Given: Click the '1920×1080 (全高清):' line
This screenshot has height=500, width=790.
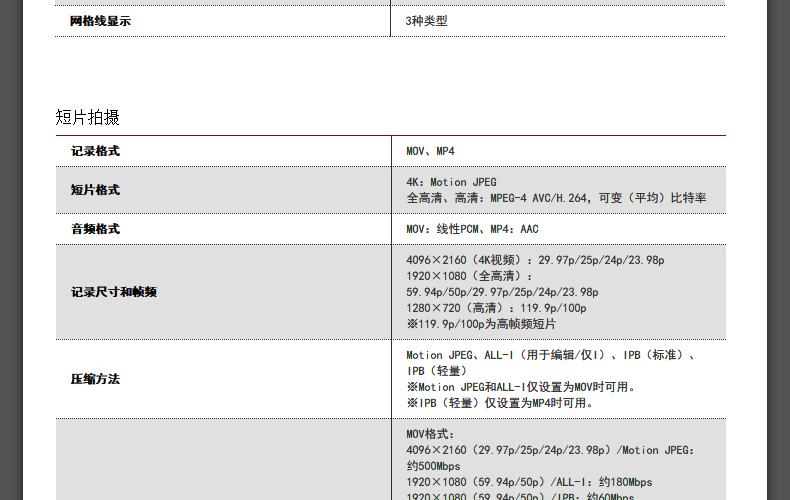Looking at the screenshot, I should tap(470, 276).
